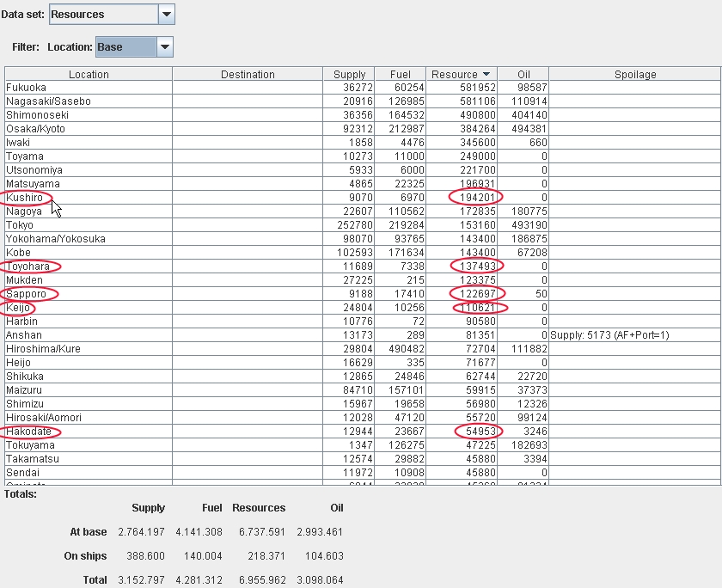Sort by the Destination column header
The width and height of the screenshot is (722, 588).
[248, 74]
